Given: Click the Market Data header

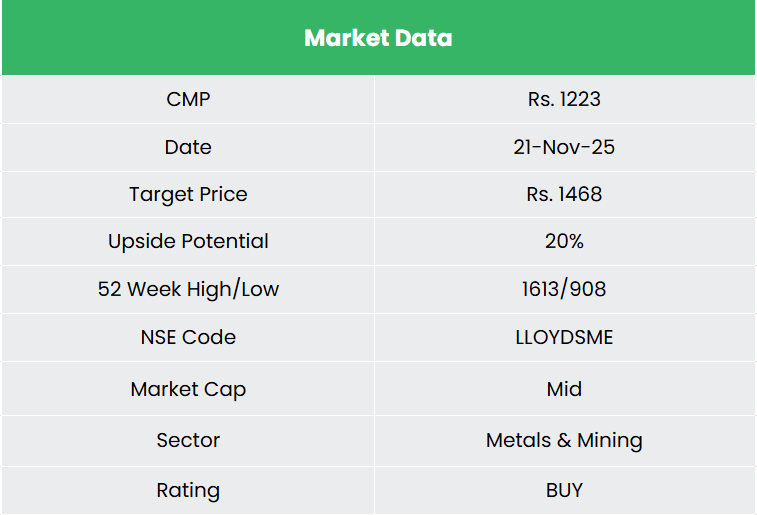Looking at the screenshot, I should [378, 38].
